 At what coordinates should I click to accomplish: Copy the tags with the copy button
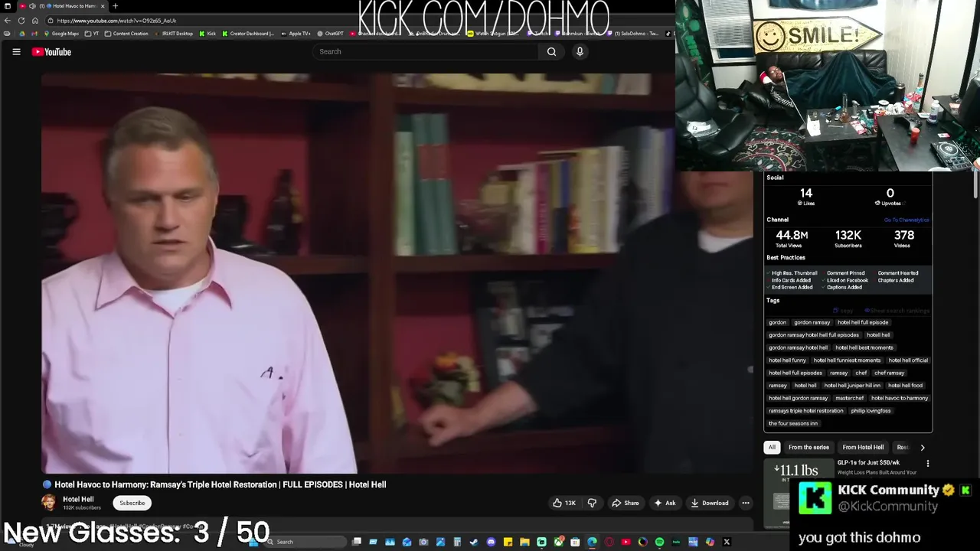point(843,311)
